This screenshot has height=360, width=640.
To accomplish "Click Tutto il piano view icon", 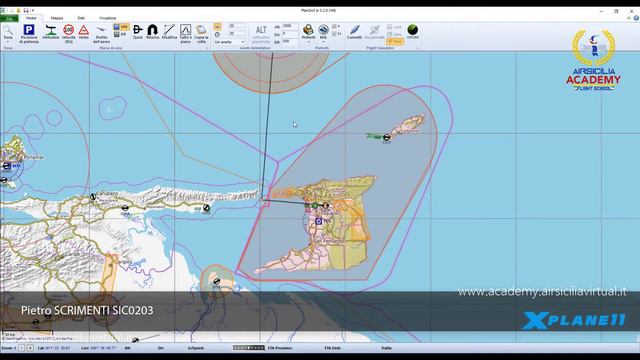I will [x=185, y=29].
